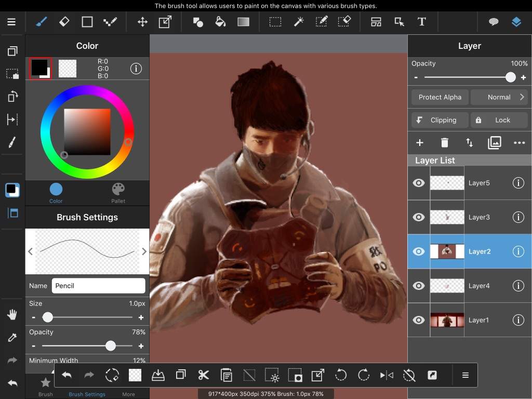Click the add image layer icon
This screenshot has width=532, height=399.
pos(495,143)
